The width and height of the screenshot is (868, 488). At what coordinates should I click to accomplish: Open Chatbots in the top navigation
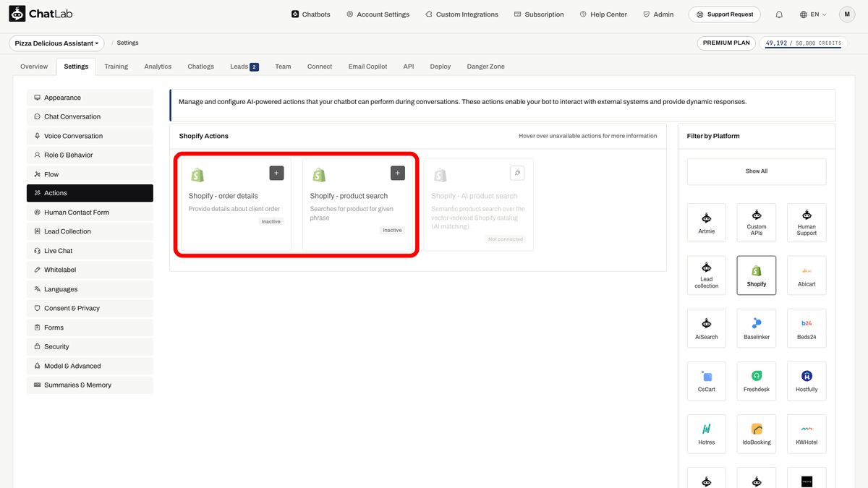pyautogui.click(x=310, y=14)
